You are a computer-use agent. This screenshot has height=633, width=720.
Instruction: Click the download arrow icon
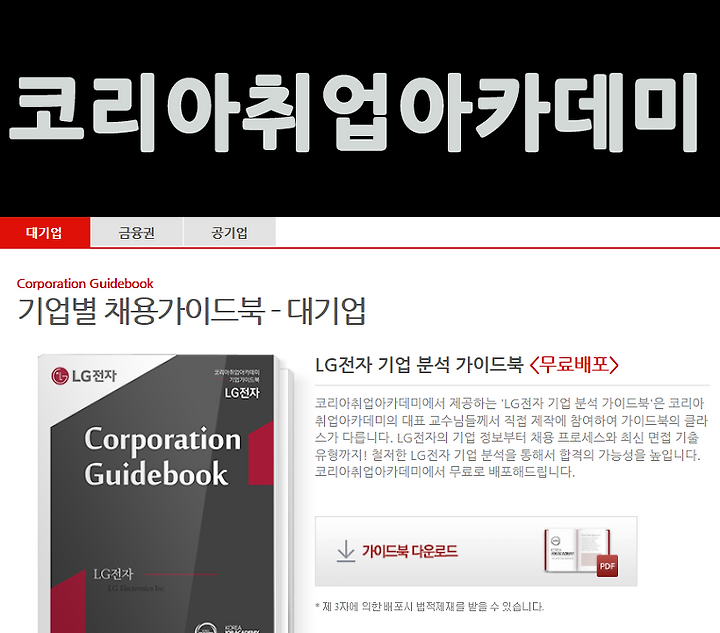(x=346, y=550)
